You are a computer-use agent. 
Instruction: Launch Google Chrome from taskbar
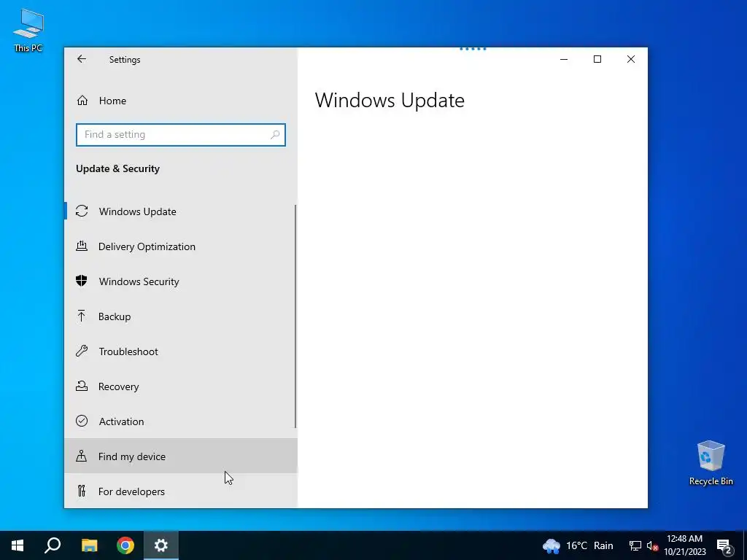tap(125, 545)
